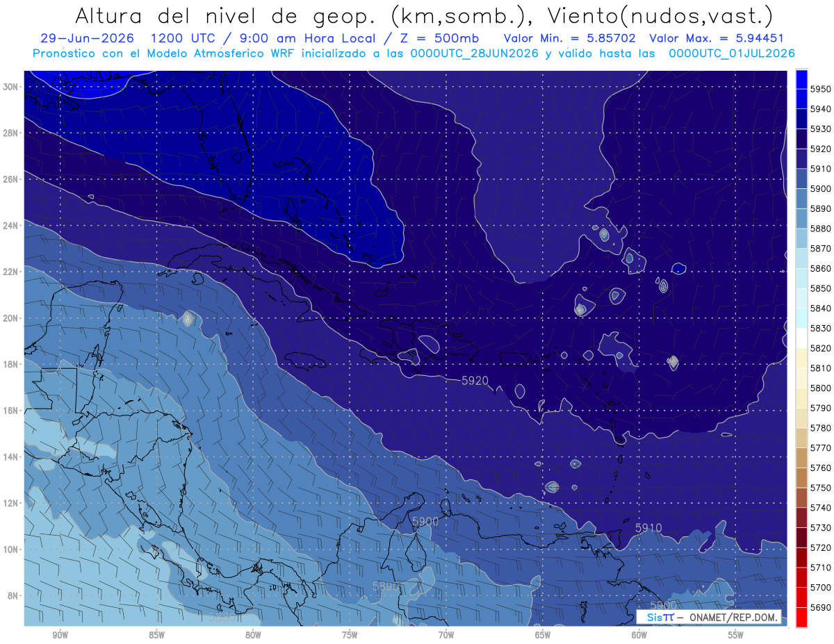834x644 pixels.
Task: Click the '5710' color bar label
Action: click(820, 567)
